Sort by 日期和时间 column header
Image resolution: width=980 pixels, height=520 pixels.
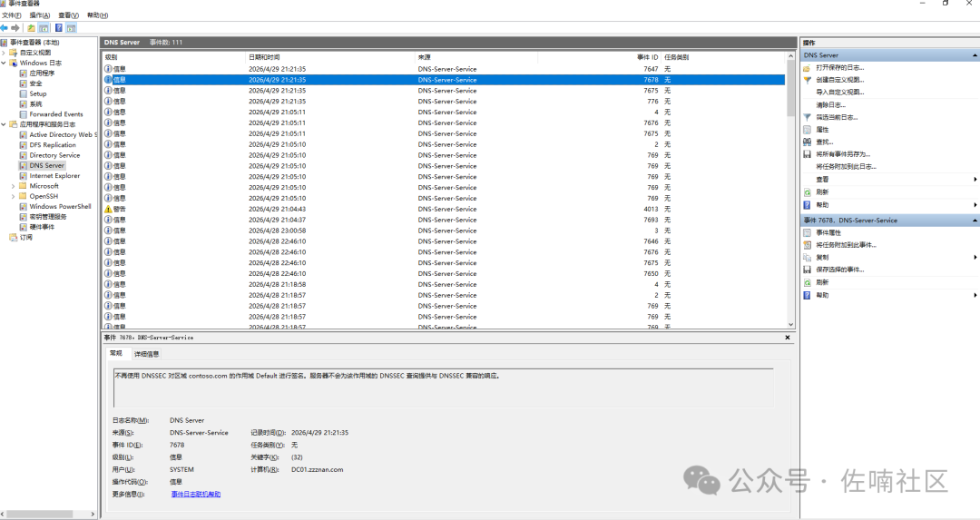pyautogui.click(x=330, y=57)
